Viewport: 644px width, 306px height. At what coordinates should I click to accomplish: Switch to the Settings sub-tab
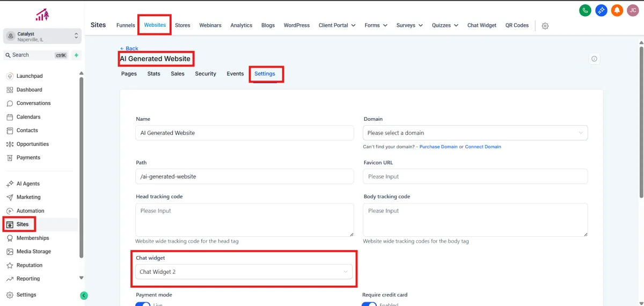(265, 74)
